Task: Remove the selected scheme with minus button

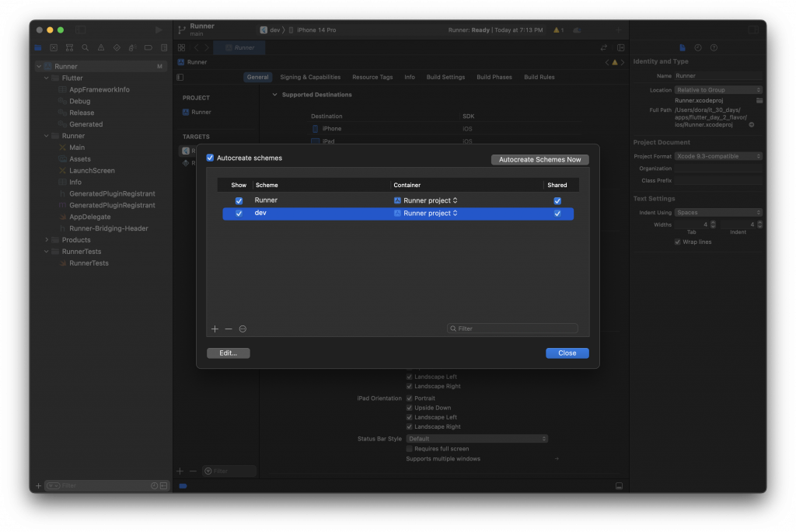Action: coord(229,329)
